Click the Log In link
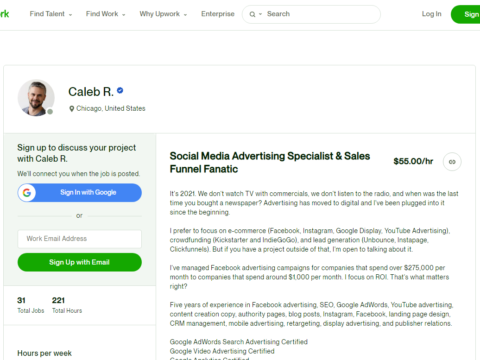The width and height of the screenshot is (480, 360). pos(431,14)
